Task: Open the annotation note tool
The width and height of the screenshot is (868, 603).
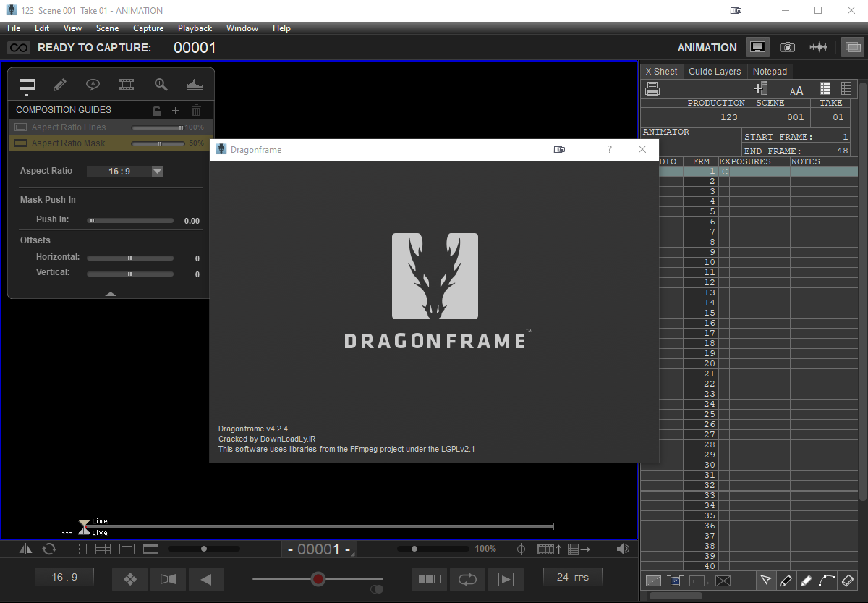Action: 93,84
